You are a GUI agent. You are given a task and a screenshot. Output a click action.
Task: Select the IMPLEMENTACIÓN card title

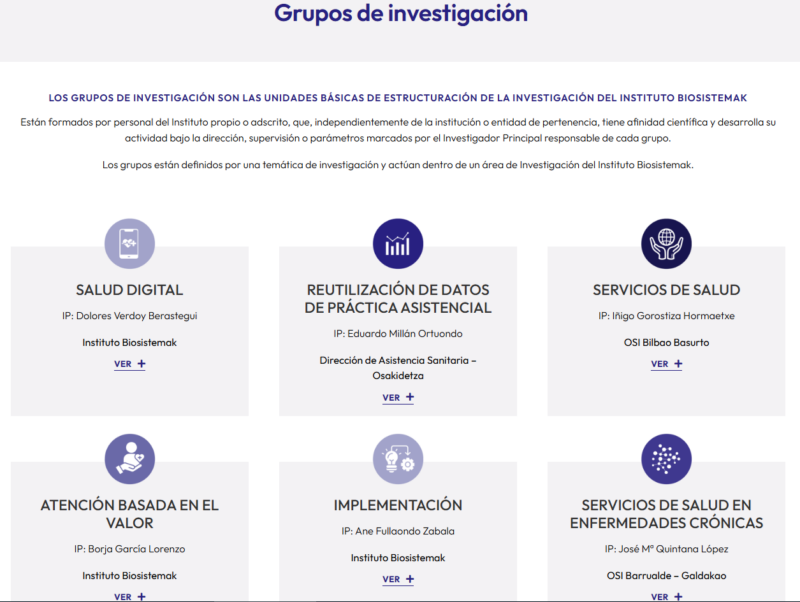click(398, 505)
